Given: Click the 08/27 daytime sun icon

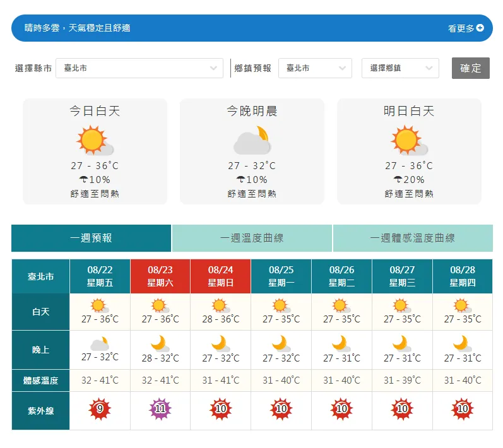Looking at the screenshot, I should tap(402, 305).
